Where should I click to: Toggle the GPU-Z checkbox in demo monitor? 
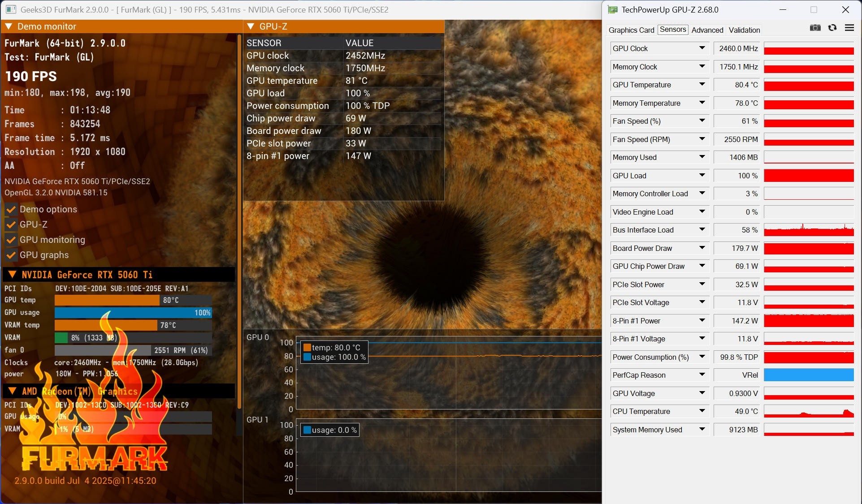[11, 224]
